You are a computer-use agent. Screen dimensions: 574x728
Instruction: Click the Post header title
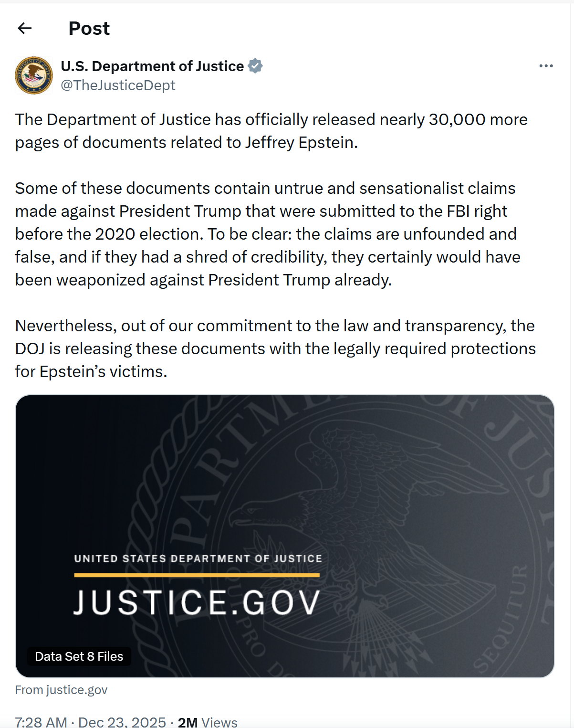(x=89, y=29)
